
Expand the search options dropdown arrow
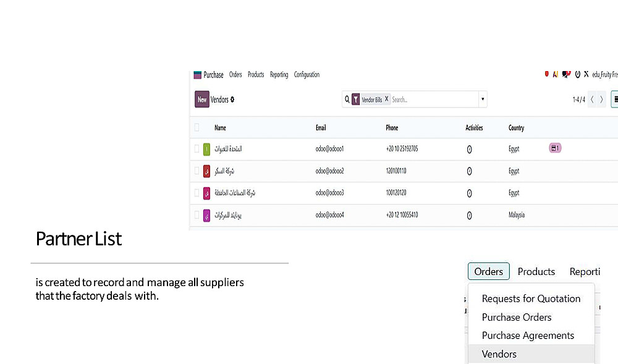click(483, 99)
